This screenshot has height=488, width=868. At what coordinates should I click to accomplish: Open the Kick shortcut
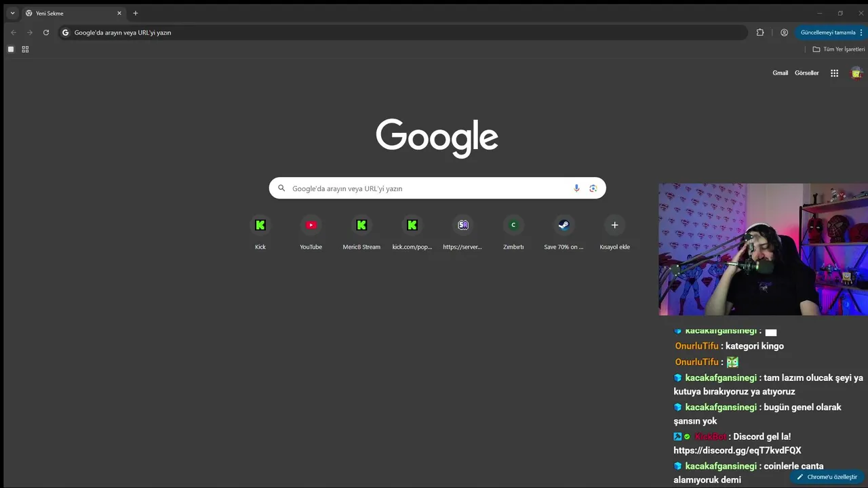(x=260, y=232)
